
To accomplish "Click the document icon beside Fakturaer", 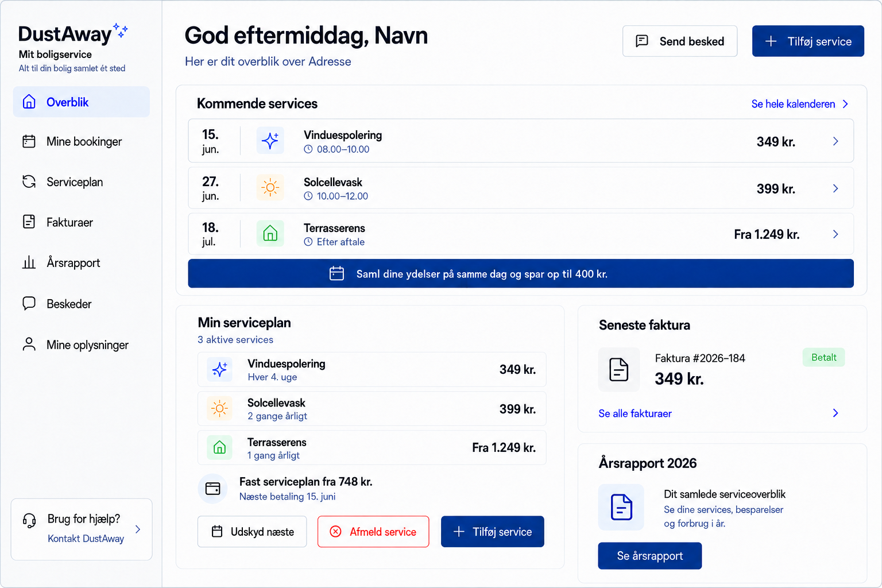I will click(29, 222).
